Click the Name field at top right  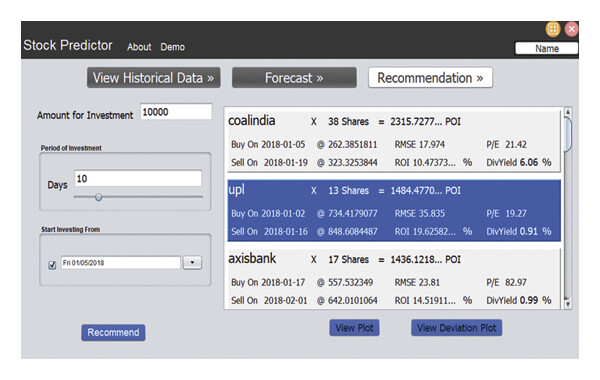(x=546, y=49)
